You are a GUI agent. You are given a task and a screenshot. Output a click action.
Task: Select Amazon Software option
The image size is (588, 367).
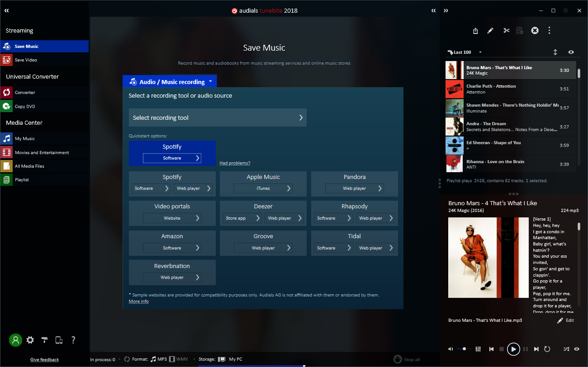[172, 248]
